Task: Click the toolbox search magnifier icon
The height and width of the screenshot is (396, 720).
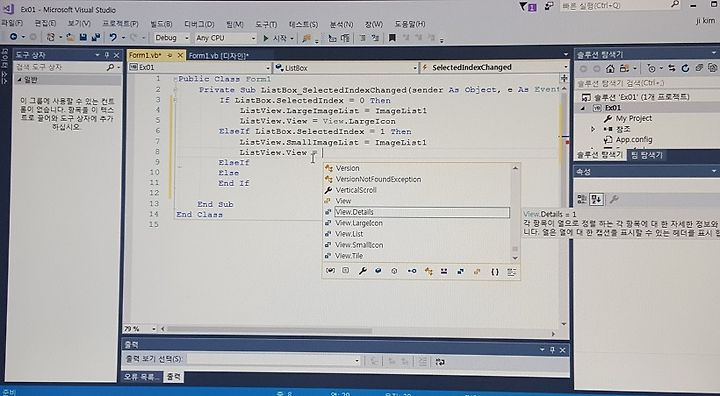Action: pyautogui.click(x=110, y=67)
